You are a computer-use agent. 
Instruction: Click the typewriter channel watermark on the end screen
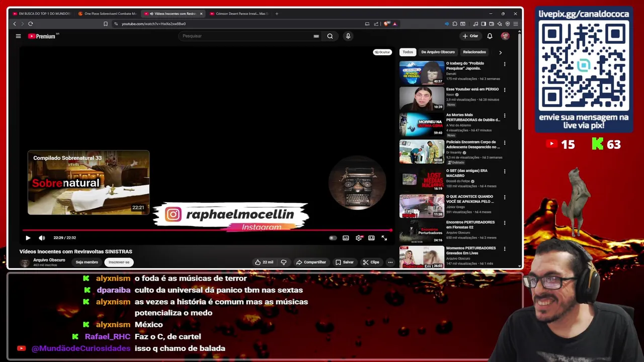coord(357,183)
